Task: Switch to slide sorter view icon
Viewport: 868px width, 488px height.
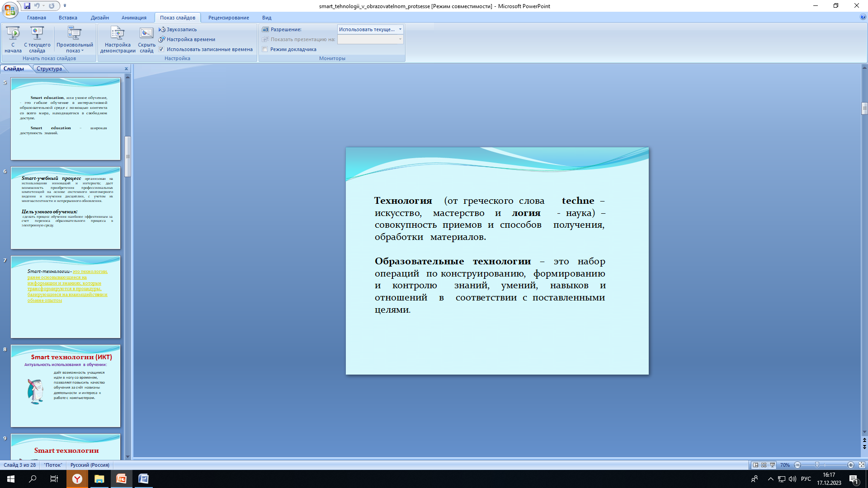Action: [x=764, y=465]
